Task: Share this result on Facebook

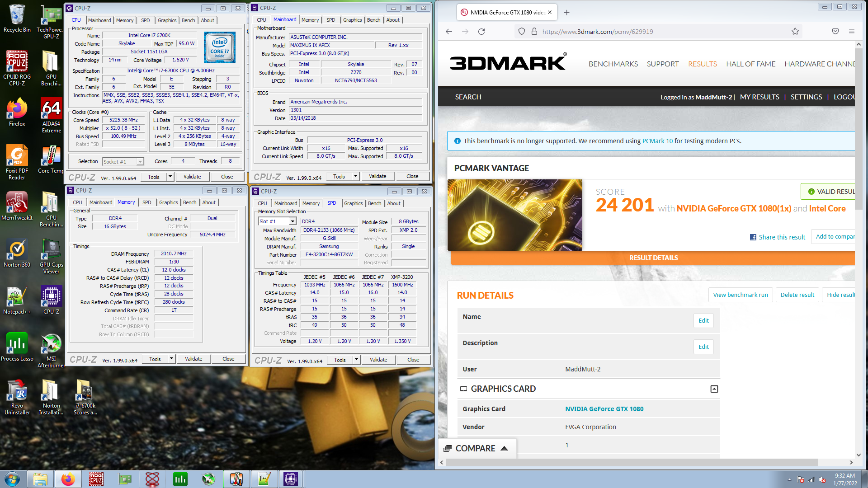Action: point(778,237)
